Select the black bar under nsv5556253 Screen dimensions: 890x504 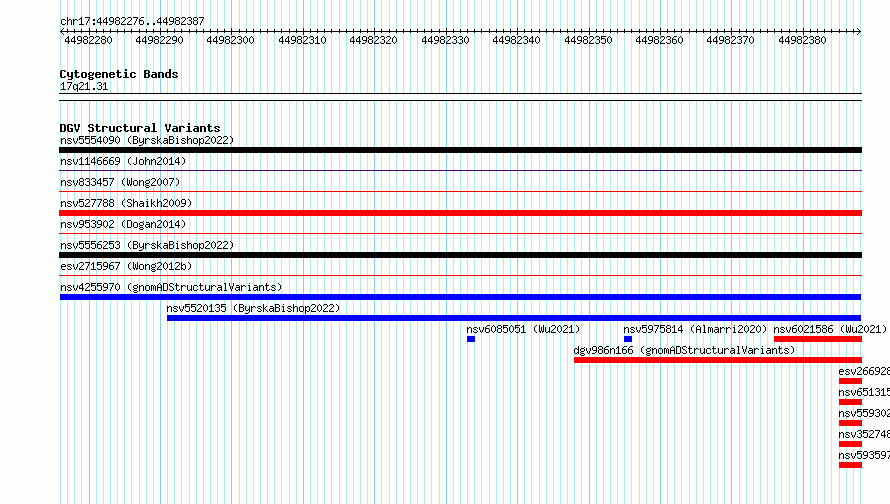(x=460, y=255)
